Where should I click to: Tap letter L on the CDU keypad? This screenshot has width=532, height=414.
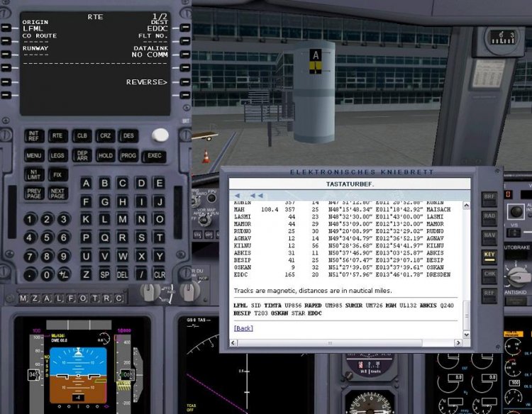(x=104, y=219)
